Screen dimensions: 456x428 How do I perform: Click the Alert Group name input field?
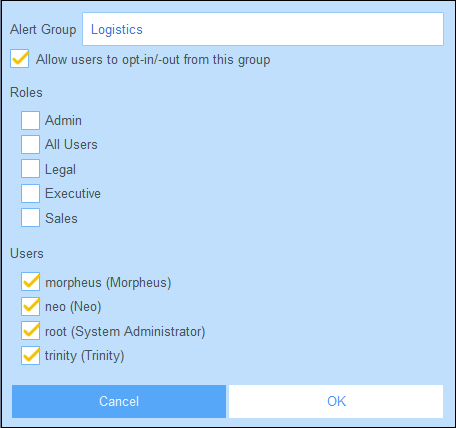(263, 29)
